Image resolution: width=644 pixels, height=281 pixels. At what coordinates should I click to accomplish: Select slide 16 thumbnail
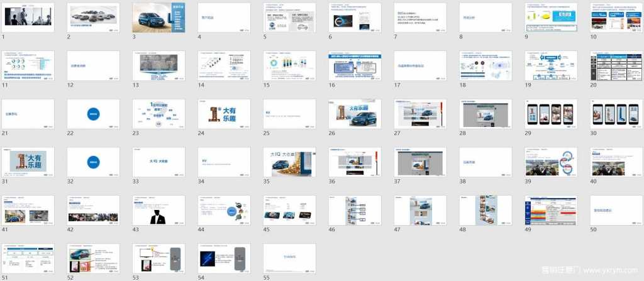tap(355, 66)
